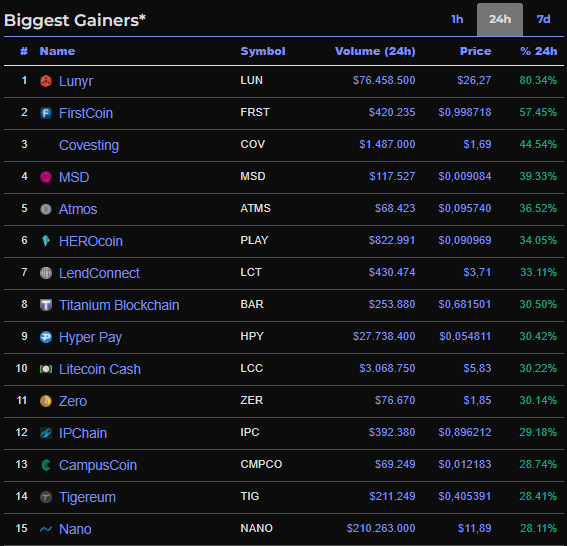The height and width of the screenshot is (546, 567).
Task: Open the LendConnect link
Action: click(99, 273)
